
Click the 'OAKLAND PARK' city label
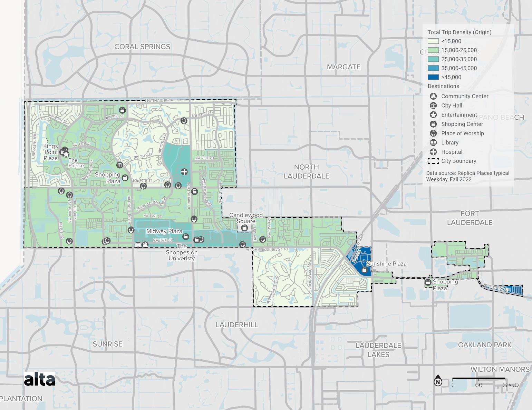(x=485, y=345)
